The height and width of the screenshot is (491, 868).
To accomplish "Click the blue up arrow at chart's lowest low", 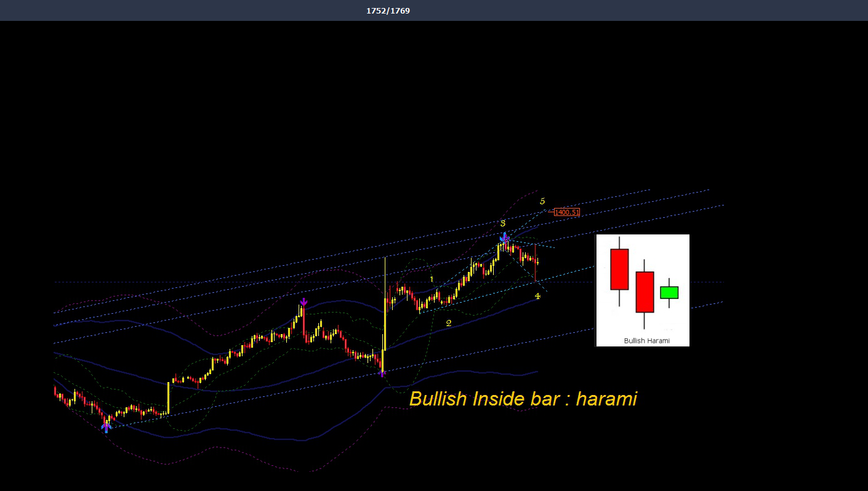I will tap(106, 426).
